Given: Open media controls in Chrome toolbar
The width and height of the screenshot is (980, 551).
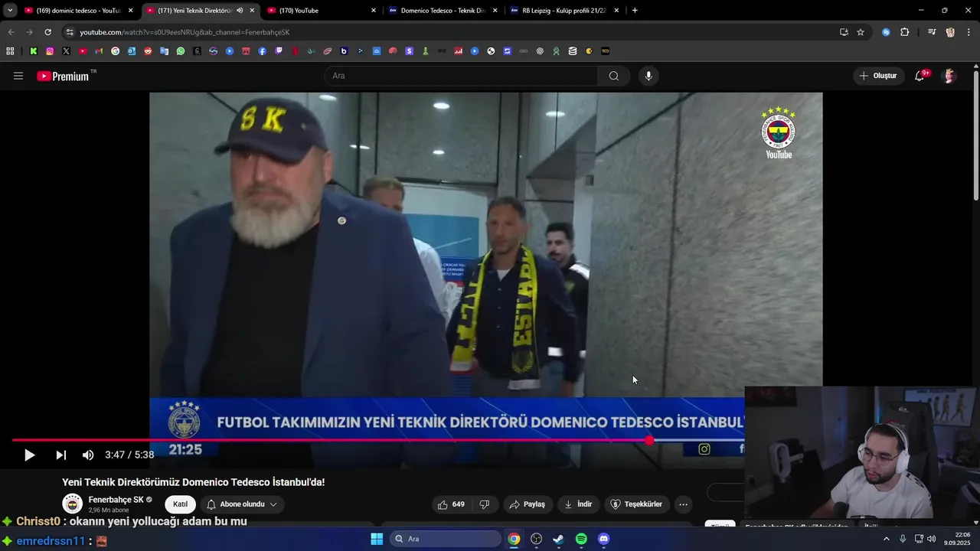Looking at the screenshot, I should tap(932, 32).
